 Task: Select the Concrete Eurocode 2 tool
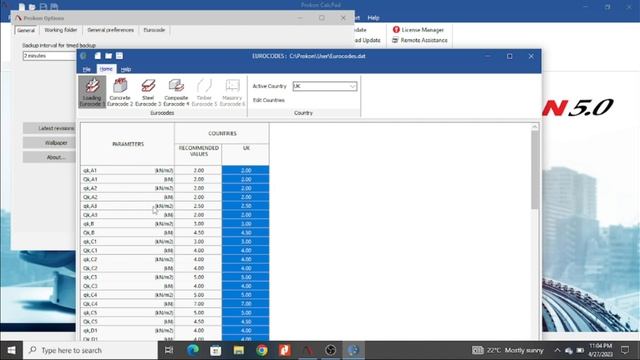[120, 92]
